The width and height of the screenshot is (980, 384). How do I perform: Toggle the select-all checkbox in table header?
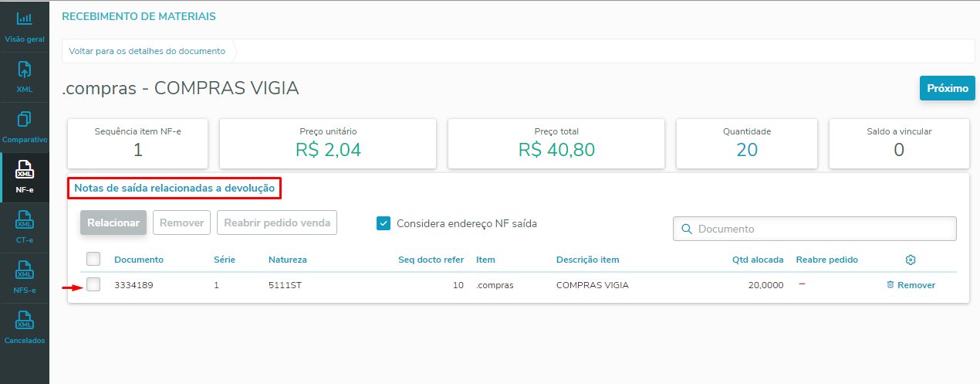[93, 259]
